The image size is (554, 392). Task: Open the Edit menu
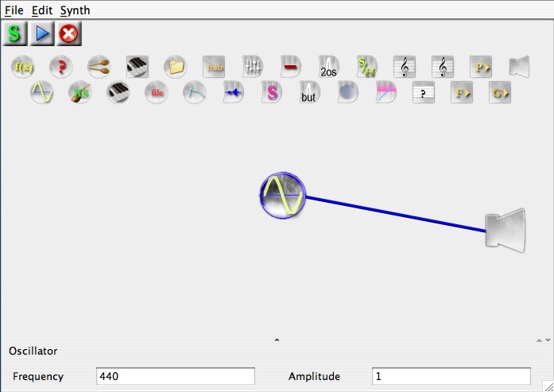[x=41, y=10]
